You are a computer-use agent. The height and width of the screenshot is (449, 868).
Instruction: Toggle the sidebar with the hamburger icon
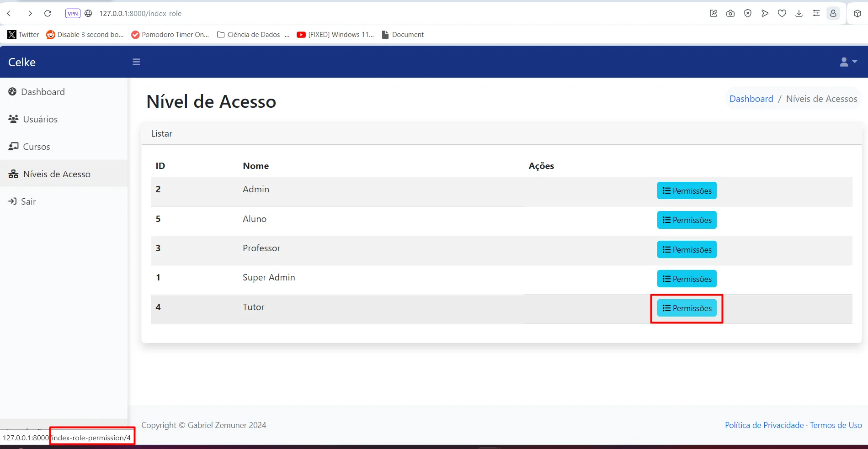point(136,62)
